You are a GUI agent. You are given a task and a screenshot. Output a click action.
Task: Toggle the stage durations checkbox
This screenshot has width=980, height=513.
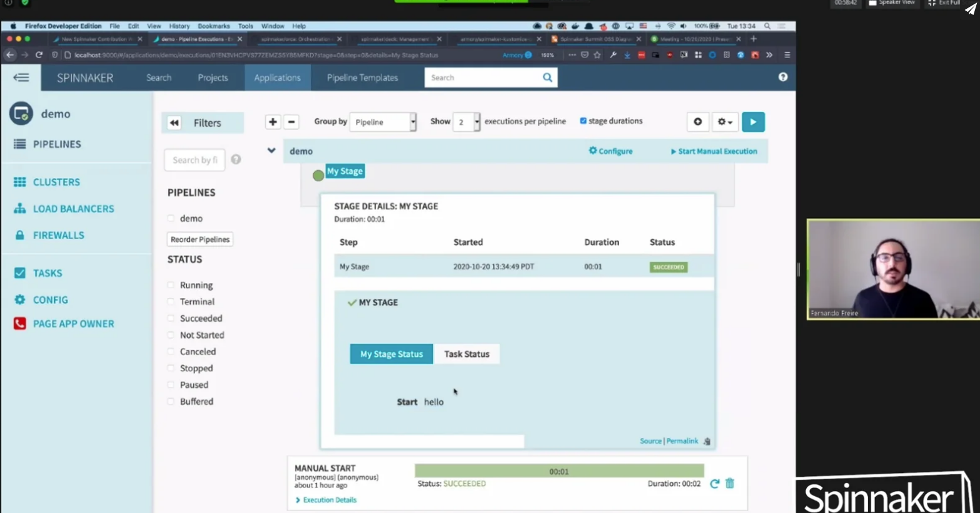pyautogui.click(x=583, y=121)
